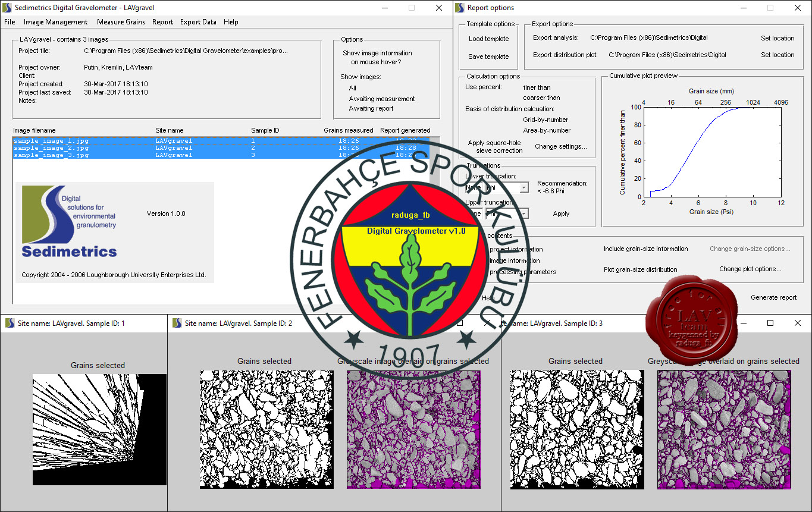Toggle Include grain-size information
This screenshot has width=812, height=512.
click(645, 249)
